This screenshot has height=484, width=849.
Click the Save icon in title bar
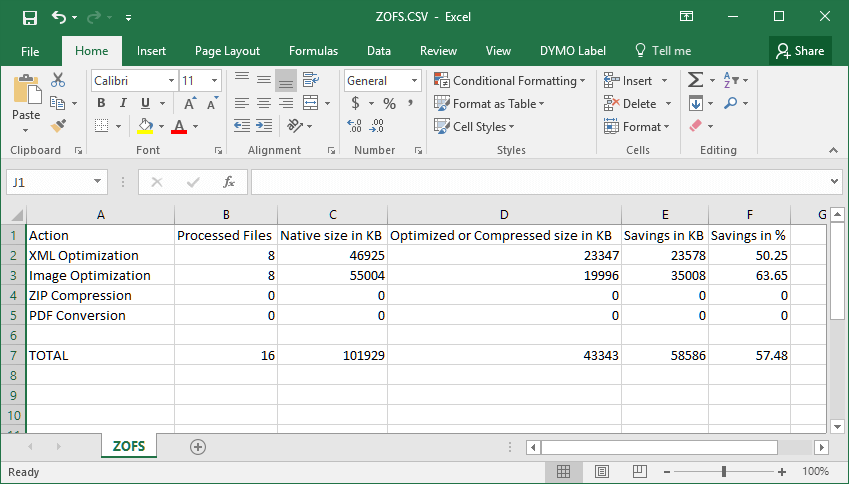click(x=29, y=17)
